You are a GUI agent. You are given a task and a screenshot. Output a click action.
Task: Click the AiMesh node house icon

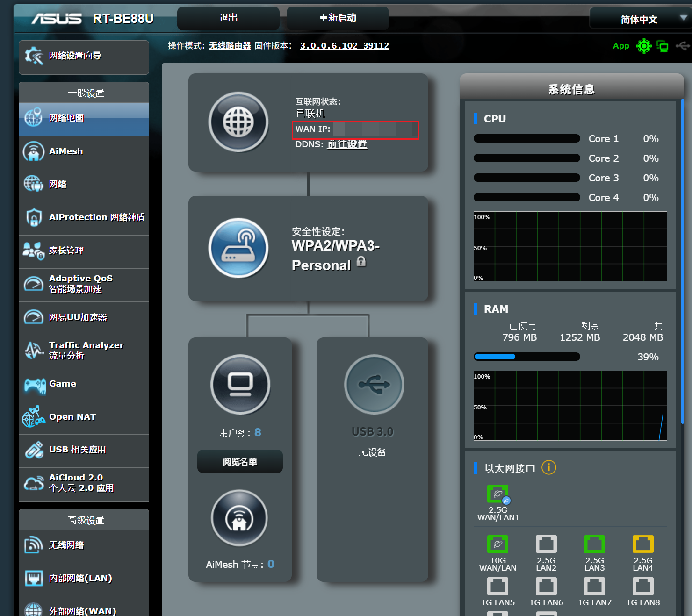pos(239,518)
